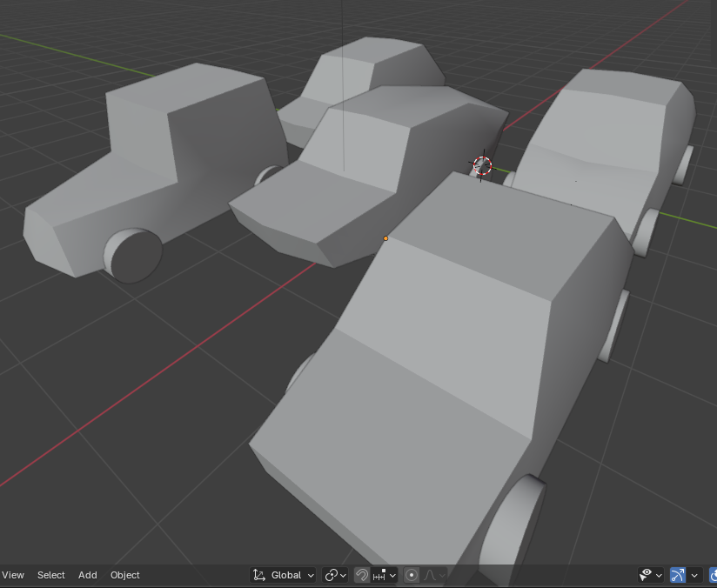
Task: Open the object visibility eye popover
Action: coord(649,575)
